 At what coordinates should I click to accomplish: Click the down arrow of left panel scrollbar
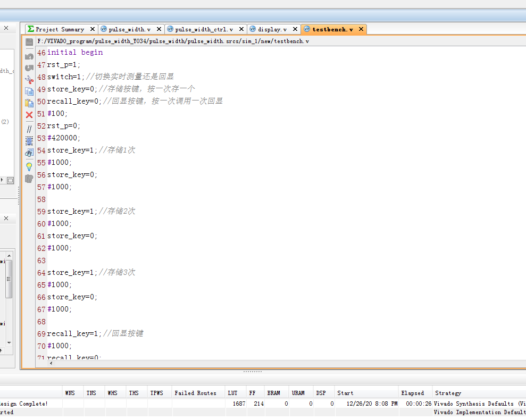pos(9,343)
